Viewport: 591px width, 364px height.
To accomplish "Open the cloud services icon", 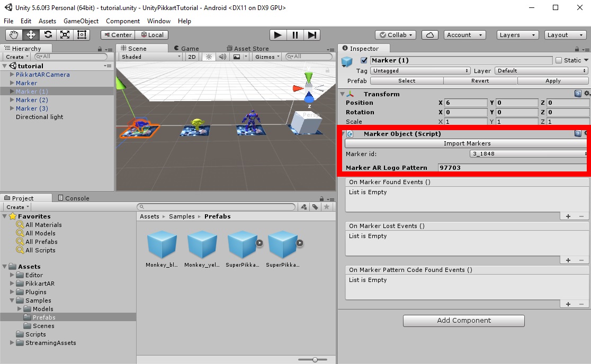I will [x=429, y=35].
